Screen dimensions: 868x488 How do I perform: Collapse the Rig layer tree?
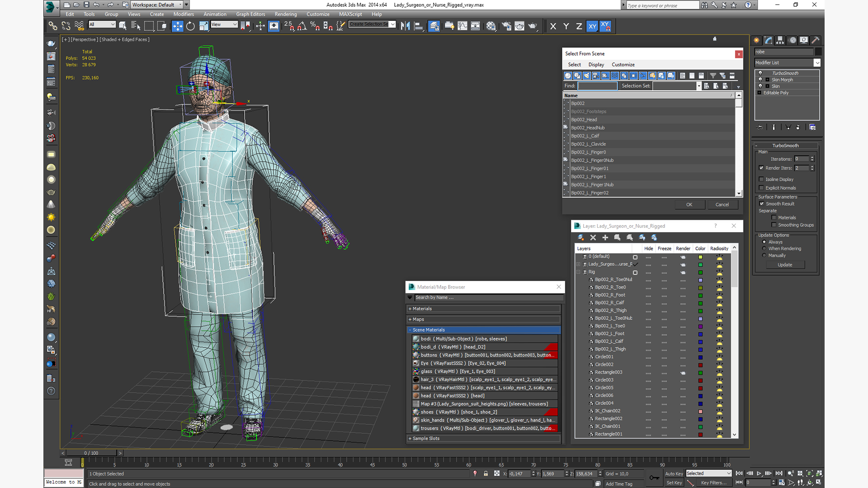(x=578, y=272)
